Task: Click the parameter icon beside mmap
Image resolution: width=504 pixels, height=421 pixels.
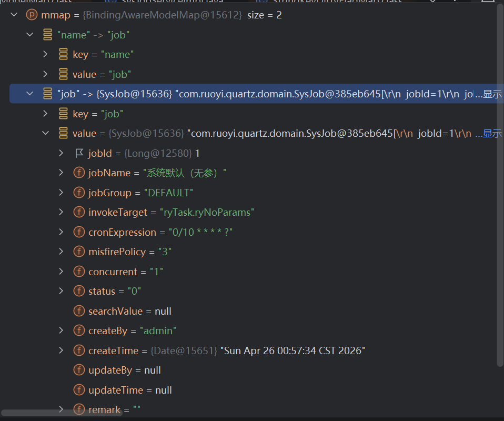Action: [32, 15]
